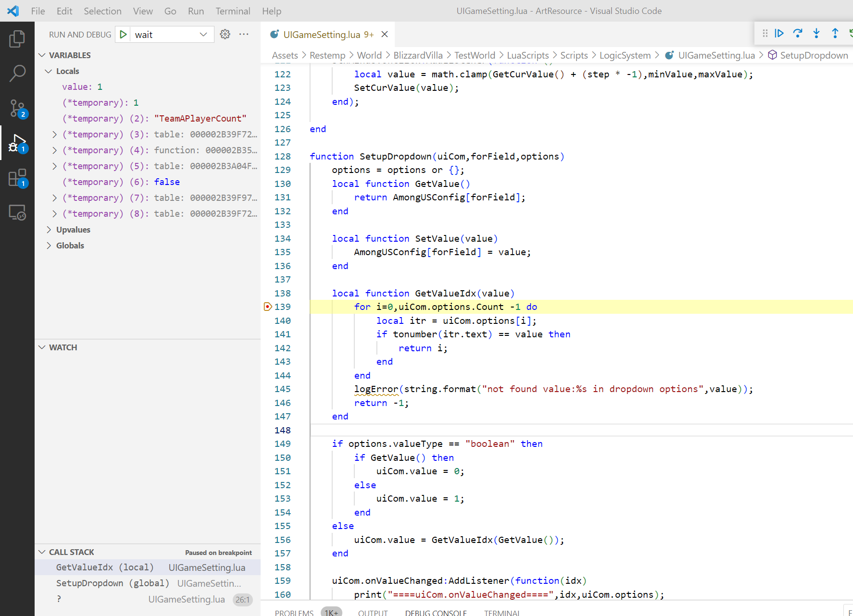
Task: Open the Extensions view in activity bar
Action: pyautogui.click(x=17, y=178)
